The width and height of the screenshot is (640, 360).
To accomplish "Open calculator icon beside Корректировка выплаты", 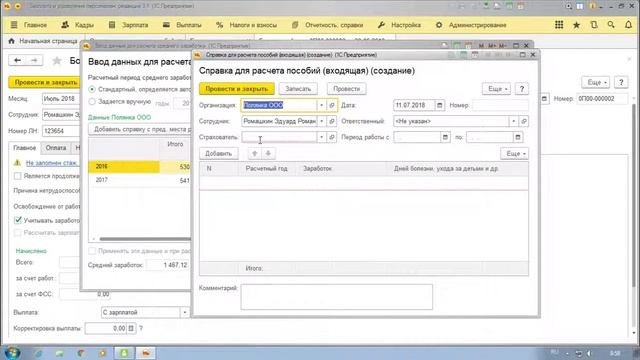I will pos(131,328).
